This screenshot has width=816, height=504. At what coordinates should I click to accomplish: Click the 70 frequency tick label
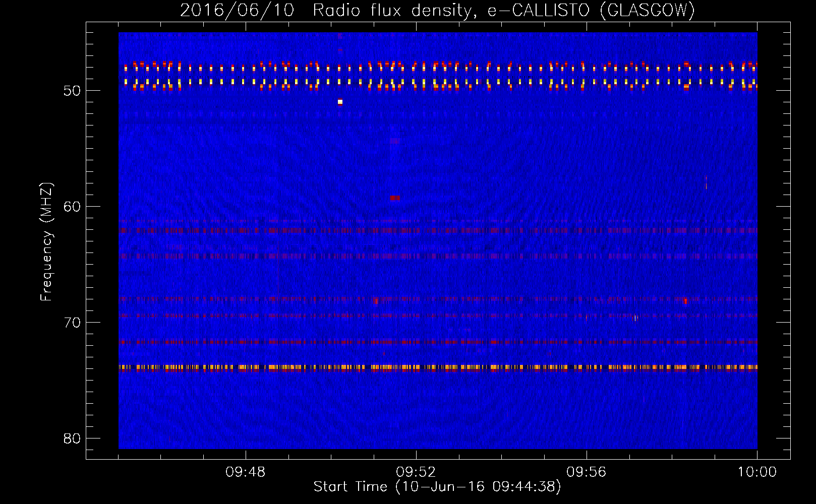click(72, 323)
